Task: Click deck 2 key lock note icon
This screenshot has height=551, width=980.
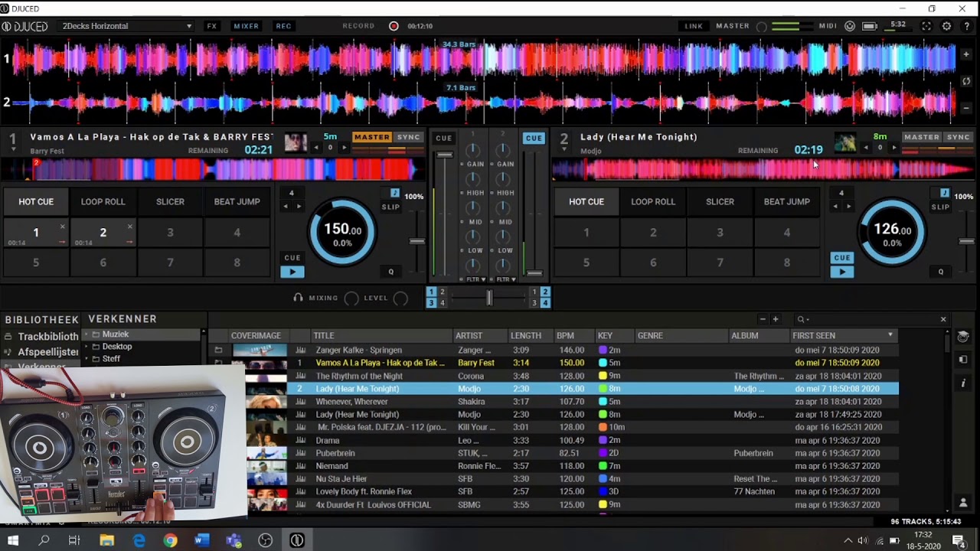Action: (945, 193)
